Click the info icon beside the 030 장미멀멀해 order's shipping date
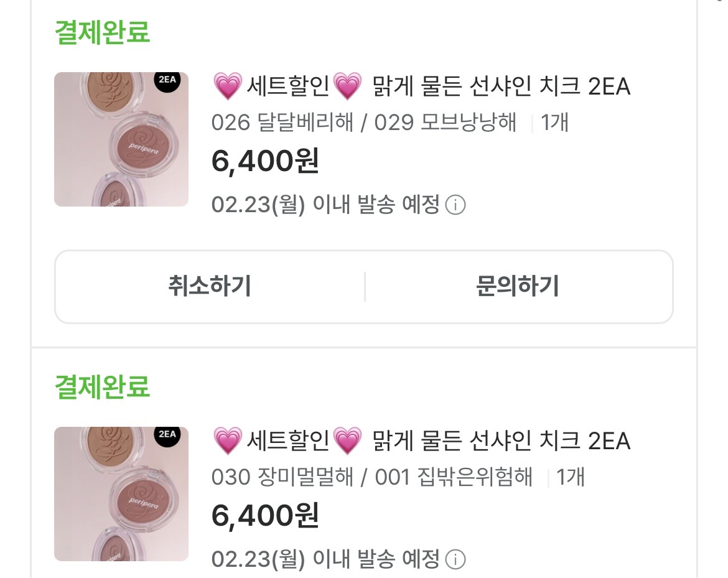This screenshot has width=728, height=578. coord(456,559)
